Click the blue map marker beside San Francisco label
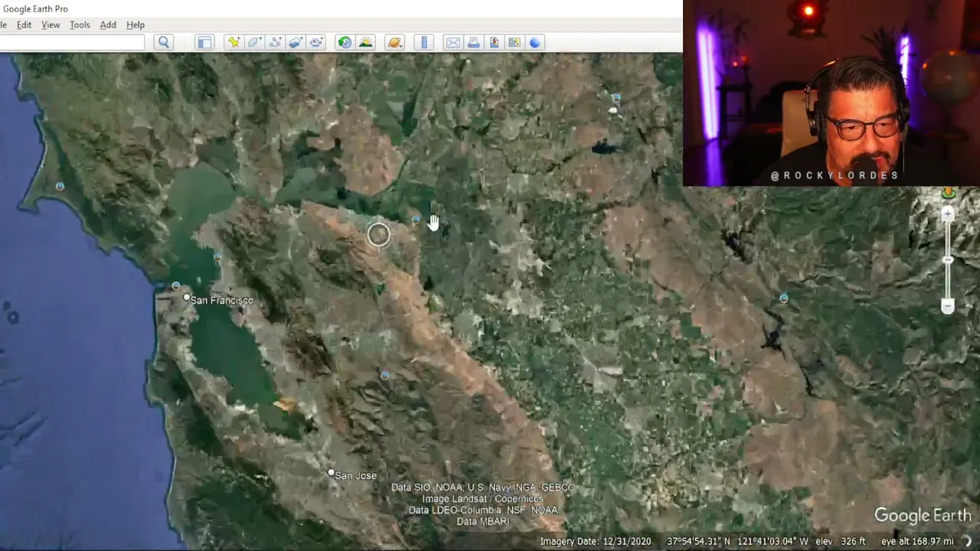 (x=176, y=286)
